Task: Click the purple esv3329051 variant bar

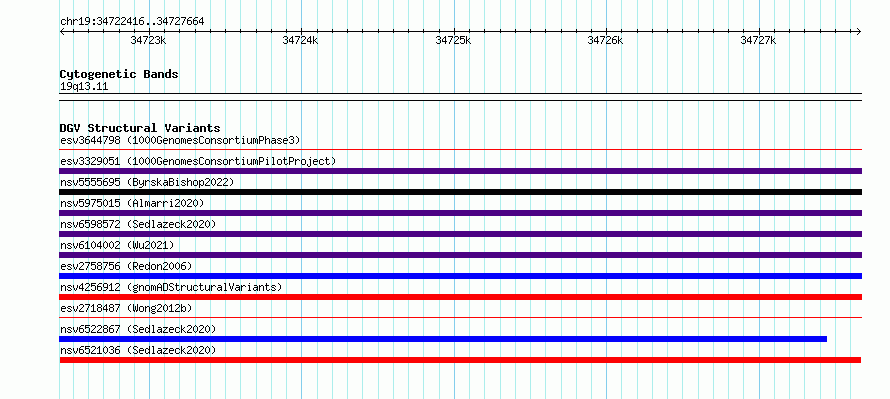Action: (461, 171)
